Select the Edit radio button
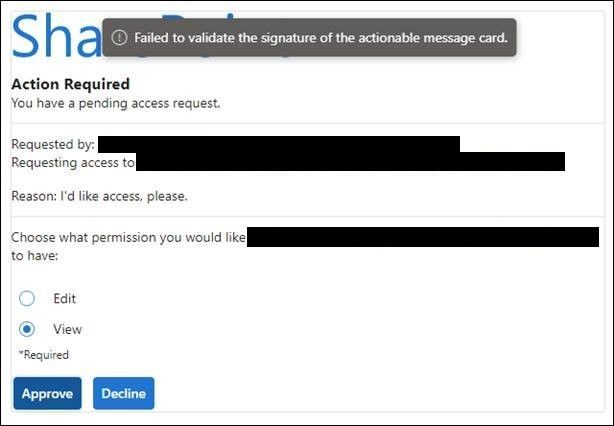This screenshot has height=426, width=614. pyautogui.click(x=27, y=298)
